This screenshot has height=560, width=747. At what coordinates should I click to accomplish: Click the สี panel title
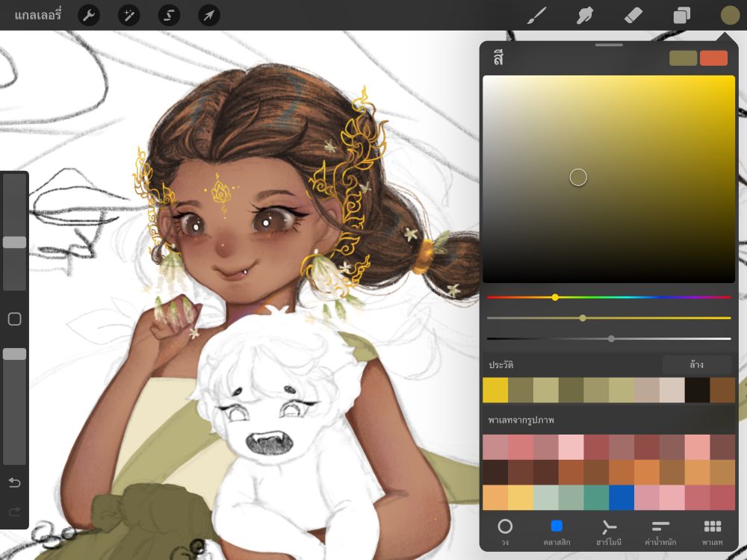[x=498, y=57]
